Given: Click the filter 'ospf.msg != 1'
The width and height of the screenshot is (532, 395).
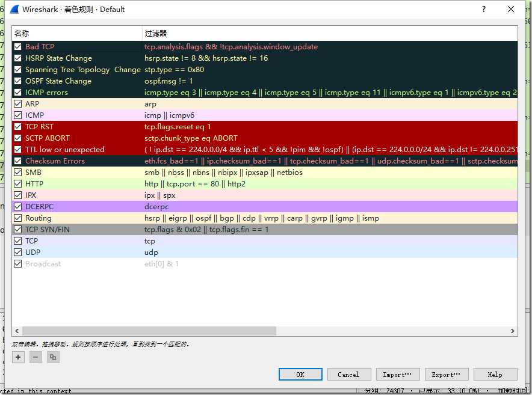Looking at the screenshot, I should 169,81.
